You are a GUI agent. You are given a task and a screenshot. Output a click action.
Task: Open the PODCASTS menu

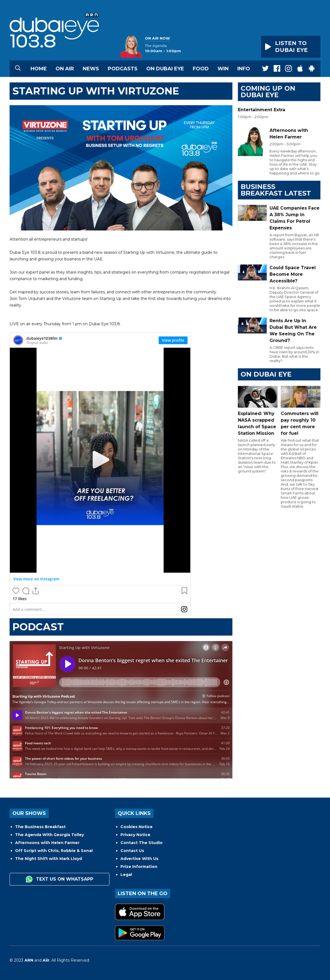click(123, 68)
